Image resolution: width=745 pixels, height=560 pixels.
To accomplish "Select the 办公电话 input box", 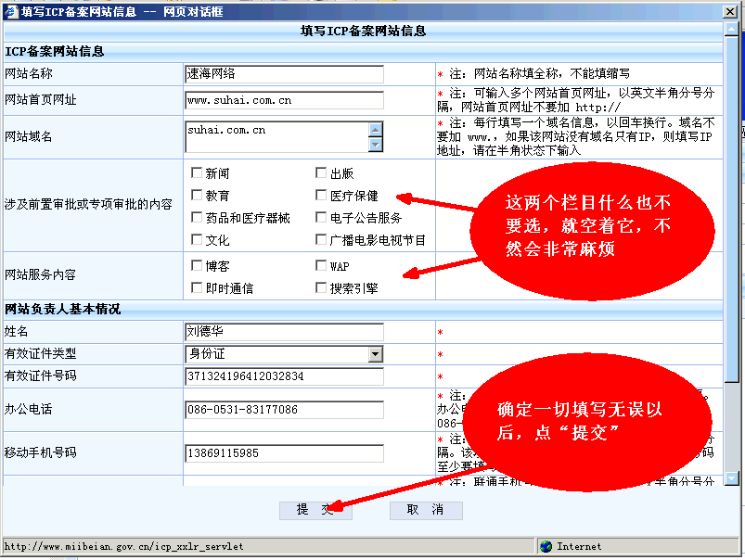I will click(284, 410).
